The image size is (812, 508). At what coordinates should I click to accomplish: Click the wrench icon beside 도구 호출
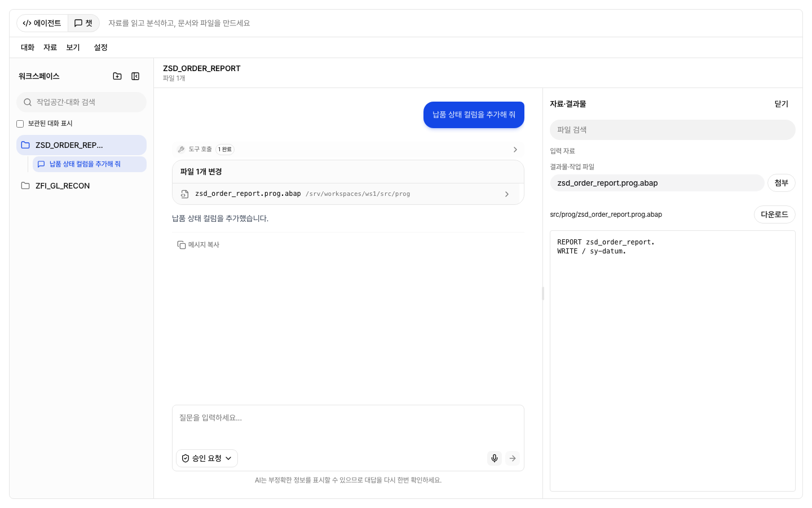[x=181, y=150]
